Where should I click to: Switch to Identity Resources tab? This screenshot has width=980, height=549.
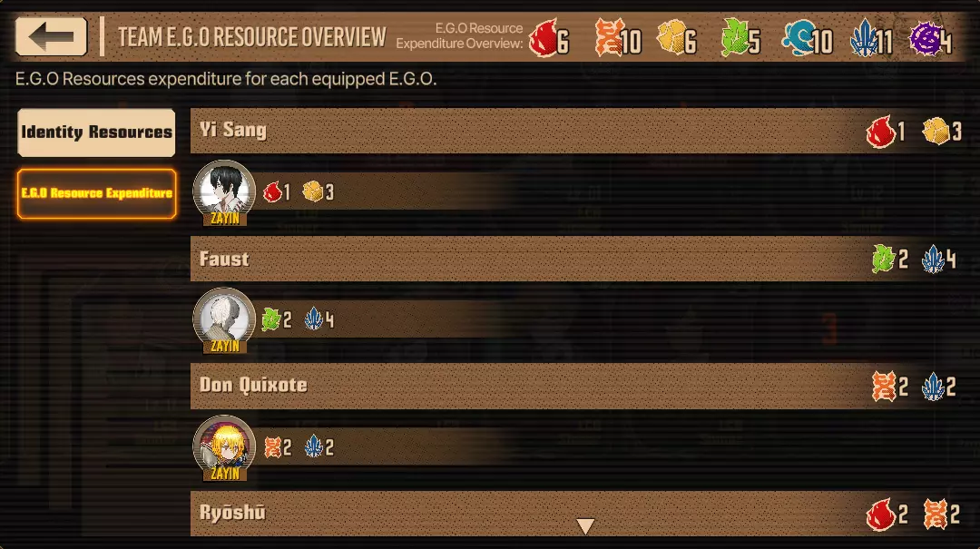pos(96,132)
